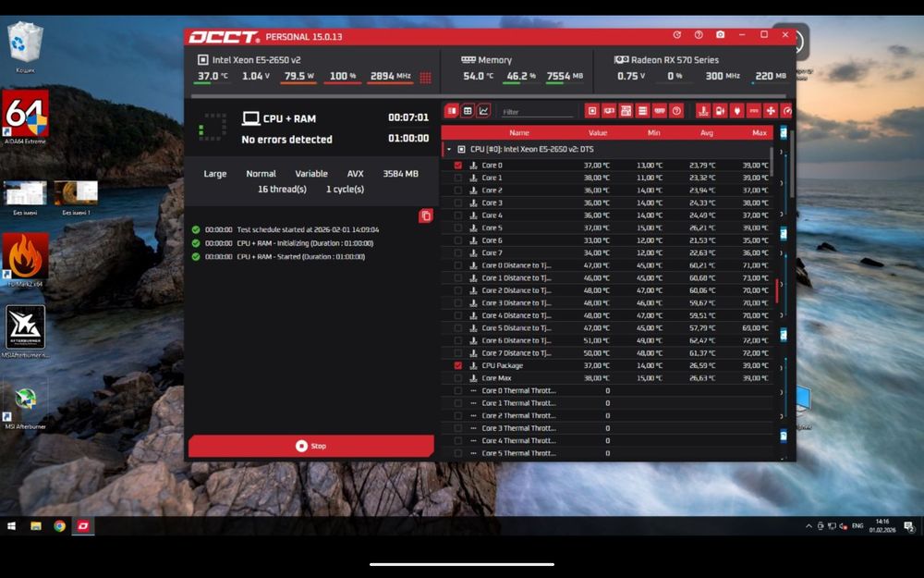Open File Explorer from the taskbar
924x578 pixels.
point(36,525)
